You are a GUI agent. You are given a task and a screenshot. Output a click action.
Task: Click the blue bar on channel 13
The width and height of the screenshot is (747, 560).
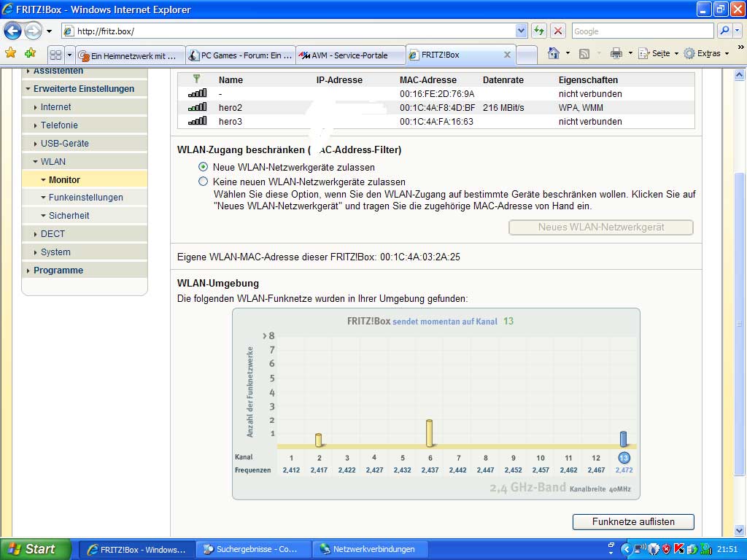pos(623,439)
